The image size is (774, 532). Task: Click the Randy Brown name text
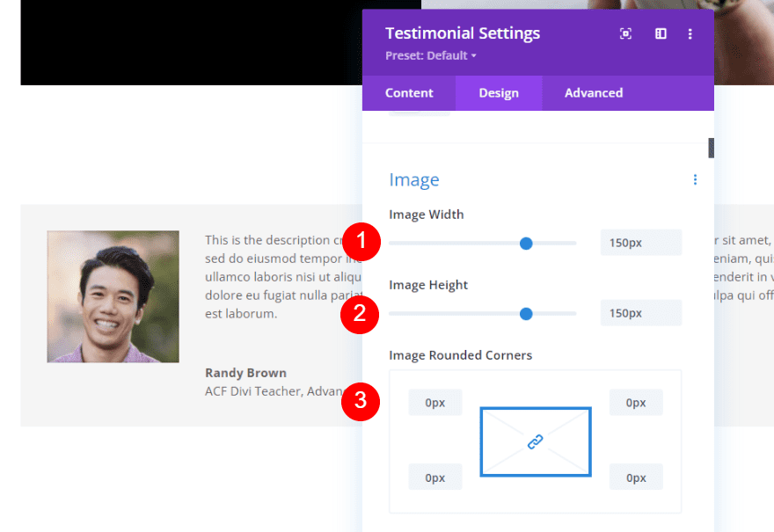[245, 372]
